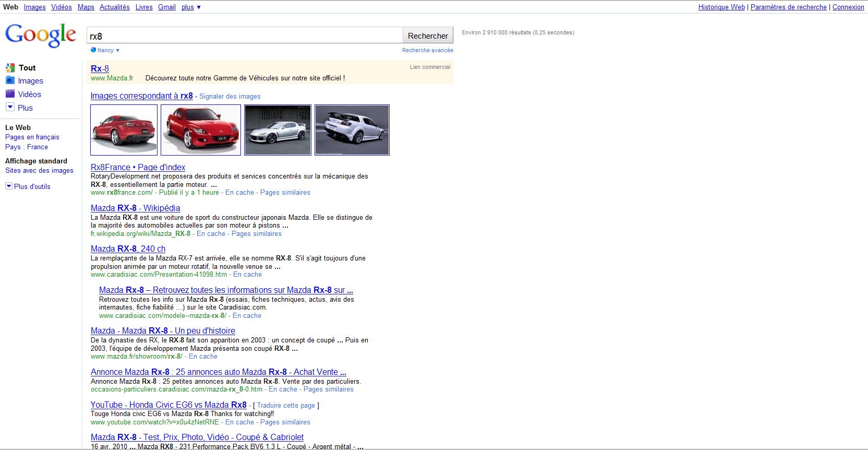This screenshot has height=450, width=868.
Task: Expand the Plus filter list in sidebar
Action: 10,108
